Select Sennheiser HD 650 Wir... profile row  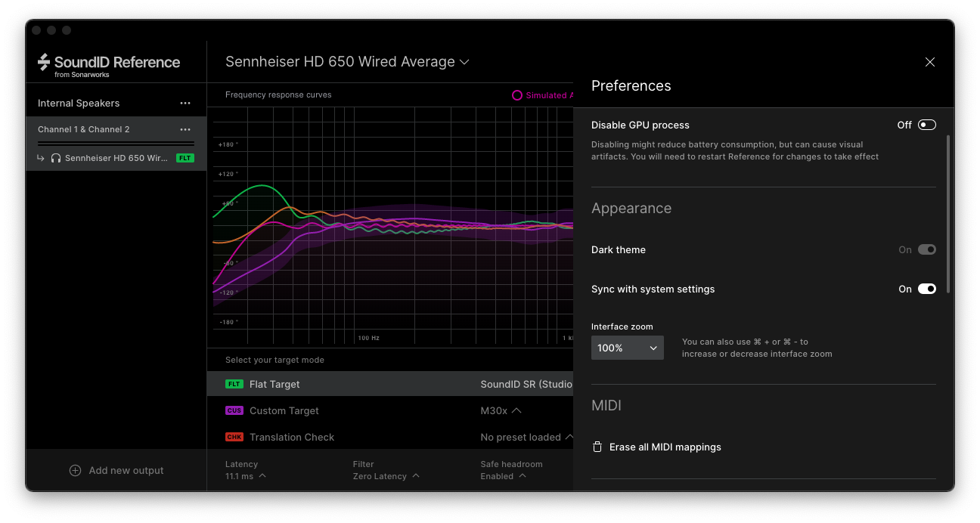[x=116, y=159]
